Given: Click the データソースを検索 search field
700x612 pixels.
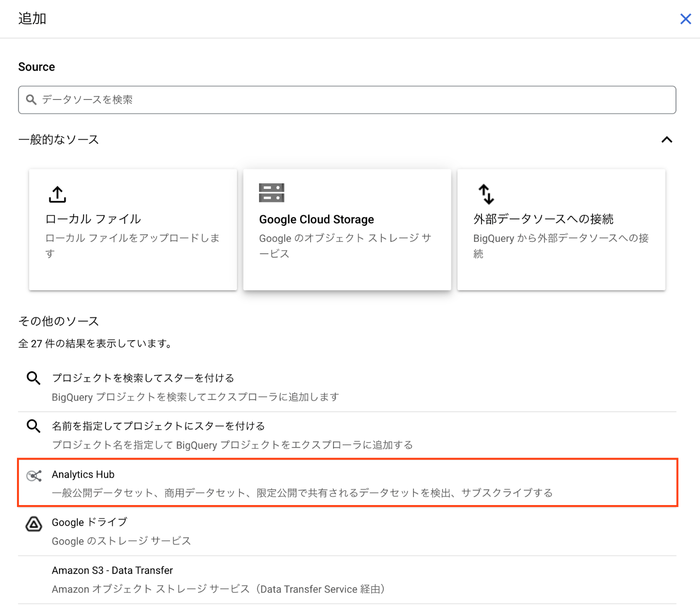Looking at the screenshot, I should [x=347, y=100].
